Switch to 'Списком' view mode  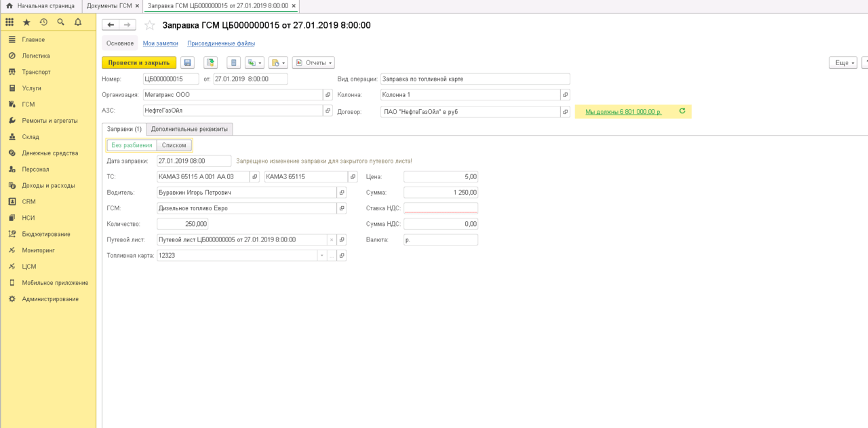click(x=174, y=145)
